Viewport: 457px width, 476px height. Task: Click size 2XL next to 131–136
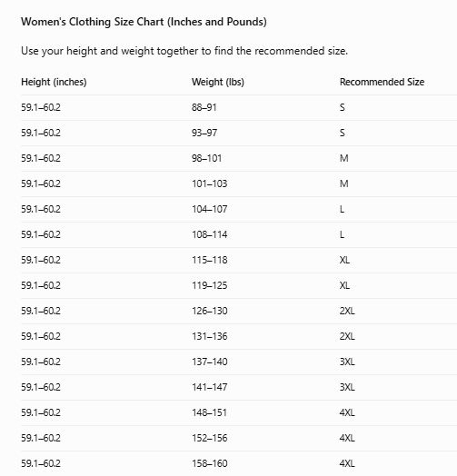(347, 337)
